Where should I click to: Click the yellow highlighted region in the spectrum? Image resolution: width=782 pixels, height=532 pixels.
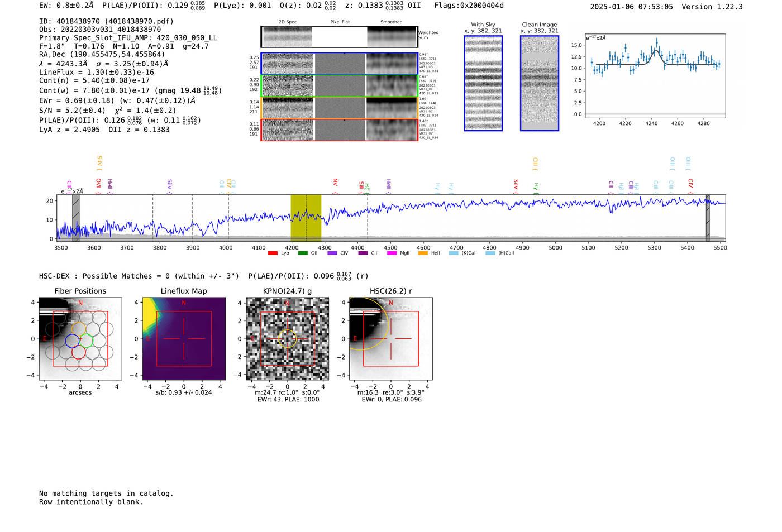306,218
